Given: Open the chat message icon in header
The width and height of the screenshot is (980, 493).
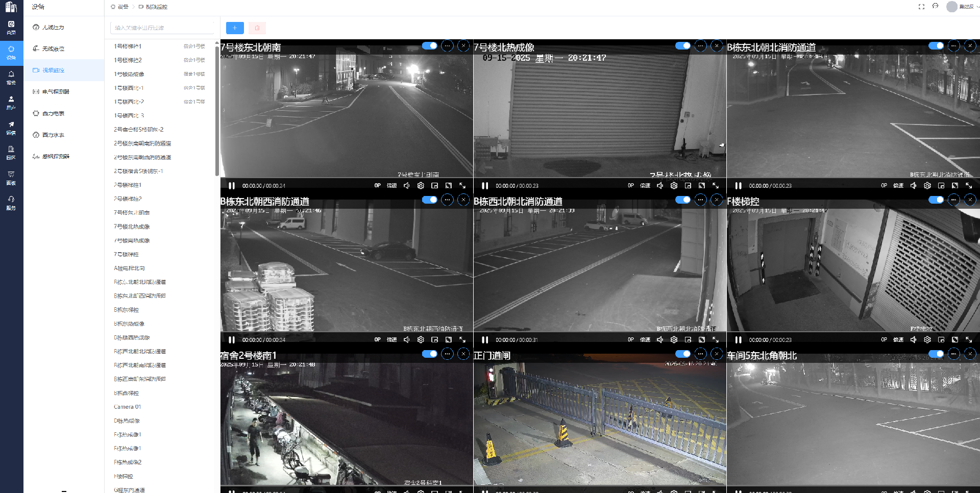Looking at the screenshot, I should point(935,7).
